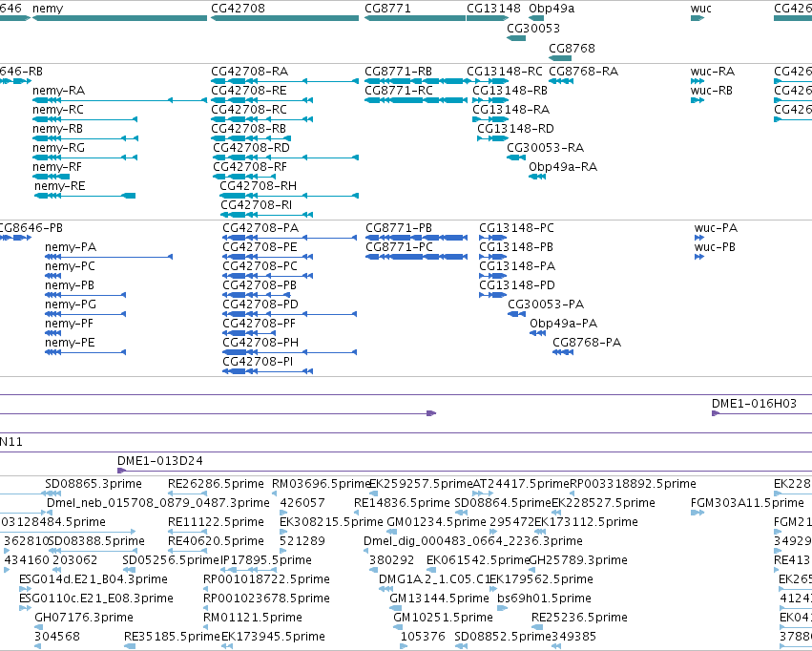Select the nemy-PE protein label
Screen dimensions: 812x651
pyautogui.click(x=70, y=343)
